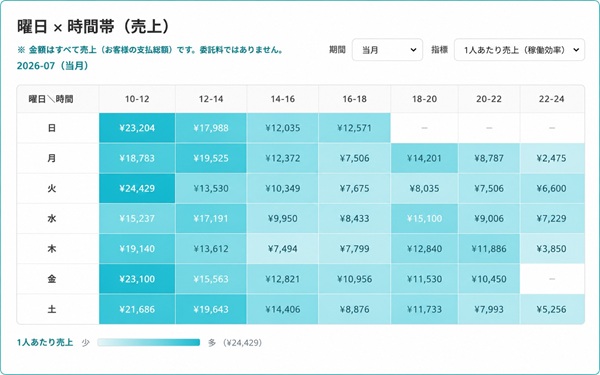Click the ¥23,204 Sunday cell
The width and height of the screenshot is (600, 375).
pyautogui.click(x=137, y=128)
